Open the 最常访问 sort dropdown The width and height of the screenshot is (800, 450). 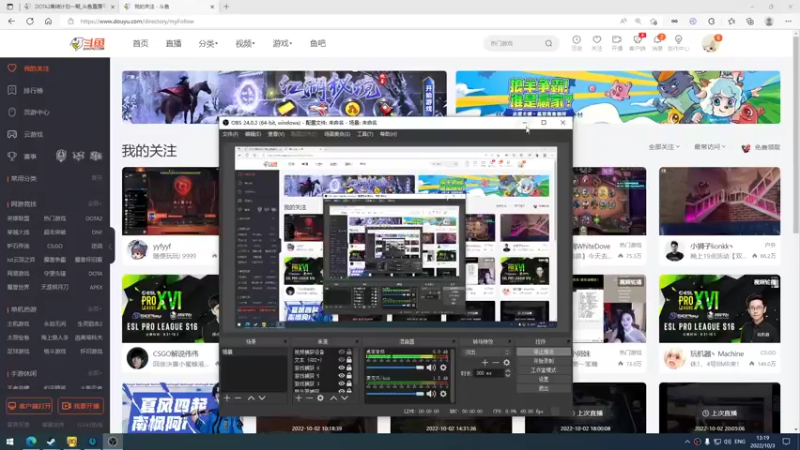click(710, 147)
